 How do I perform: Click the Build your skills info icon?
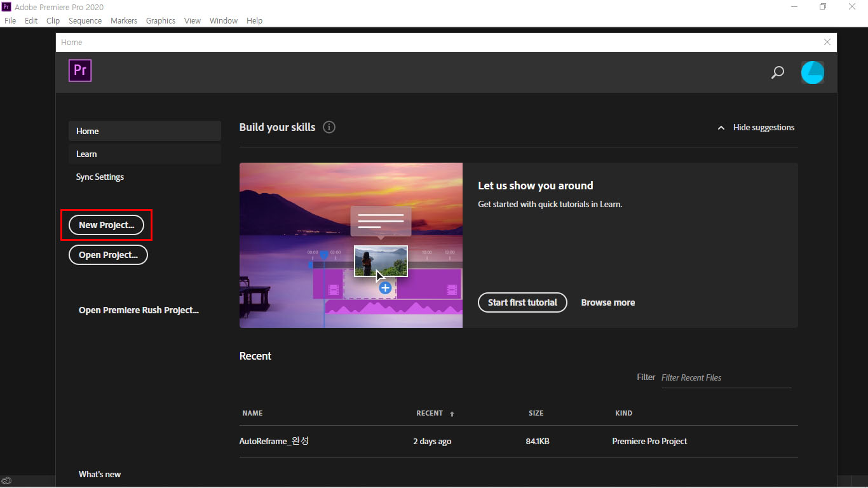click(x=329, y=127)
